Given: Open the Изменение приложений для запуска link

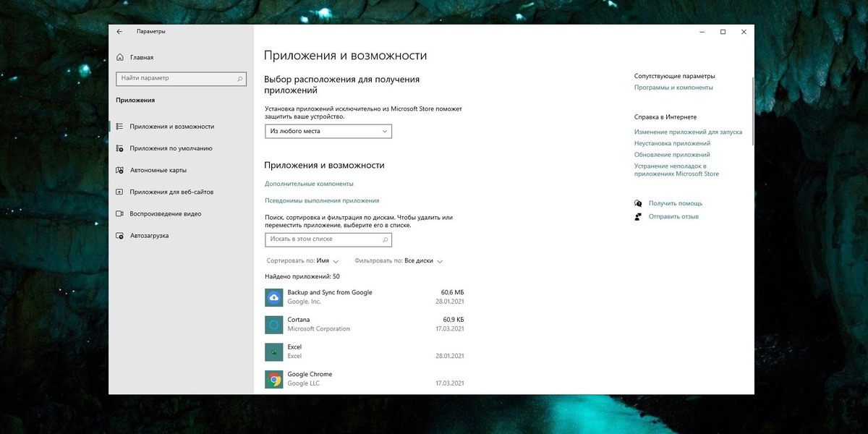Looking at the screenshot, I should (x=688, y=132).
